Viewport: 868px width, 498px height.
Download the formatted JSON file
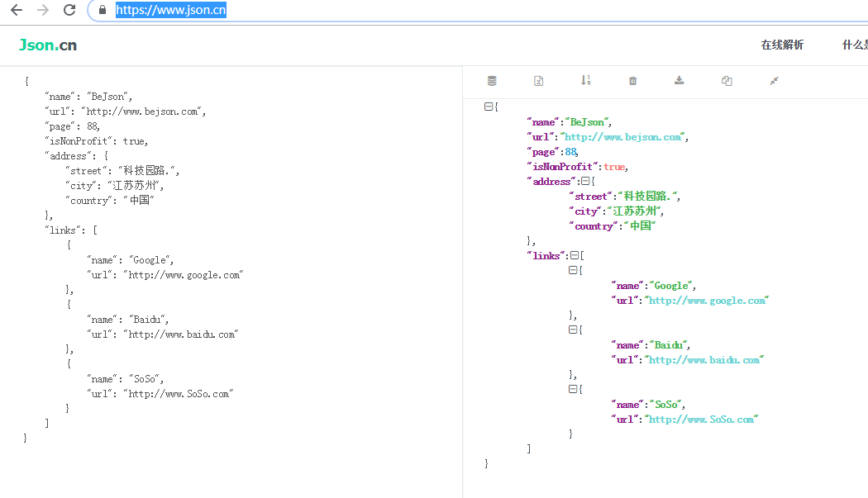(680, 81)
